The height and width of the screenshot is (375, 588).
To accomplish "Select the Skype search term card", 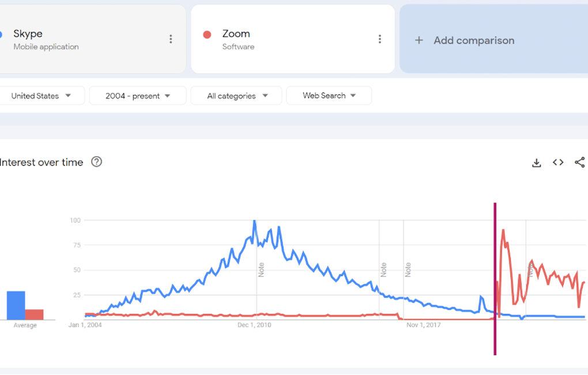I will point(86,39).
